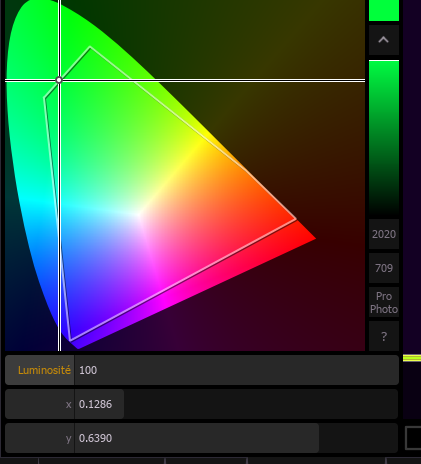The height and width of the screenshot is (464, 421).
Task: Collapse picker with the up chevron button
Action: point(384,40)
